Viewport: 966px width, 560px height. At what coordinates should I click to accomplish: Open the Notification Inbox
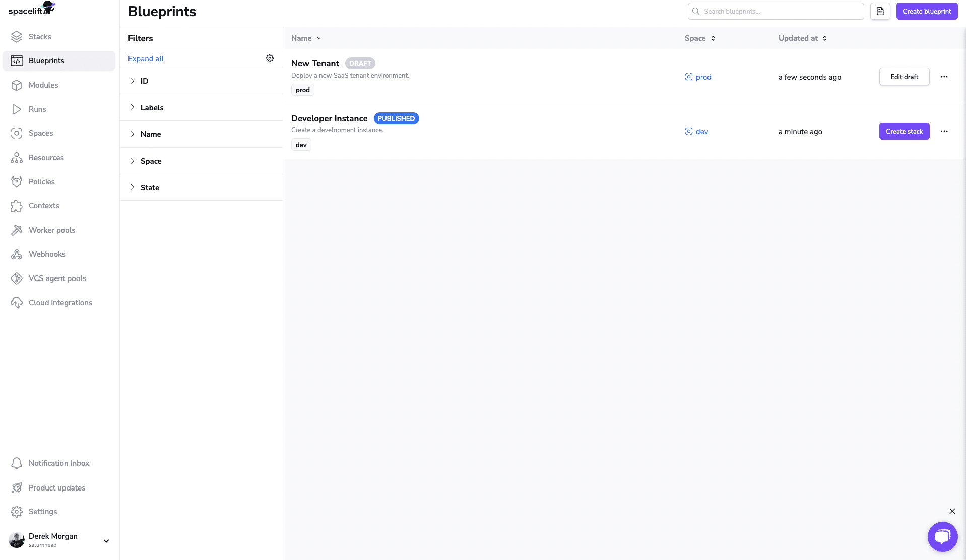[59, 463]
